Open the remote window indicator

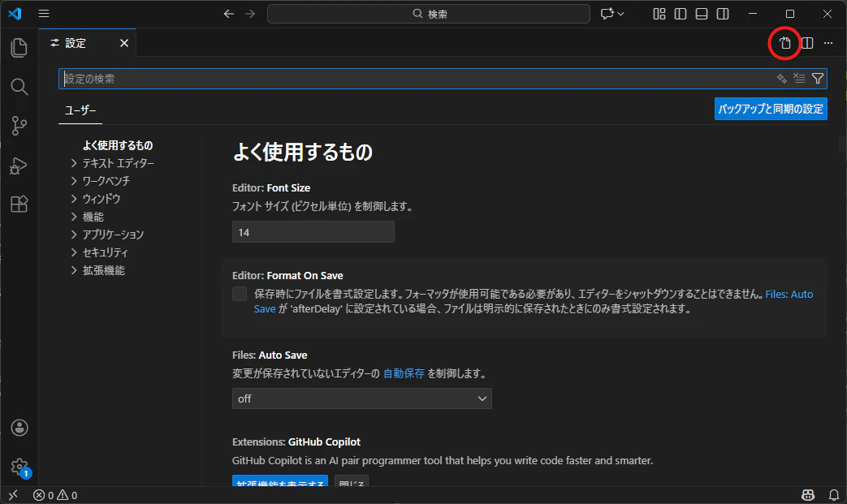click(x=13, y=495)
